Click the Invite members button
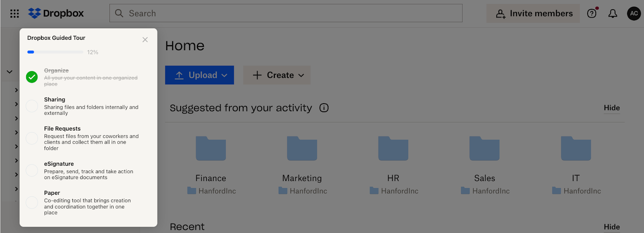The height and width of the screenshot is (233, 644). click(533, 13)
